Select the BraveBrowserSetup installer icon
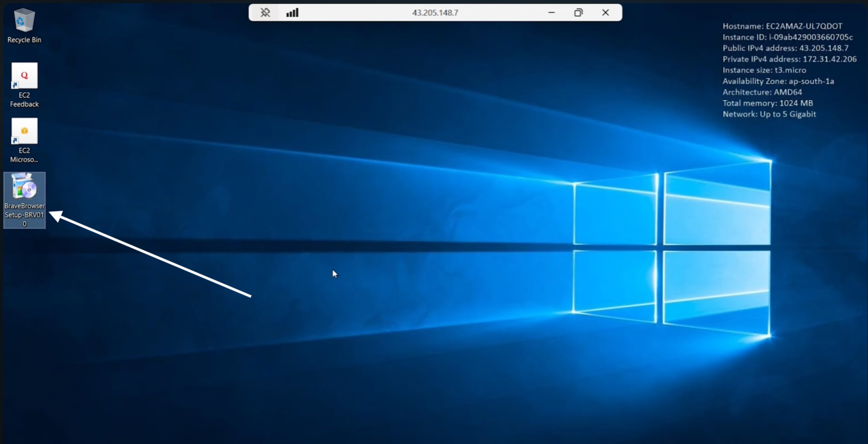The image size is (868, 444). [25, 200]
